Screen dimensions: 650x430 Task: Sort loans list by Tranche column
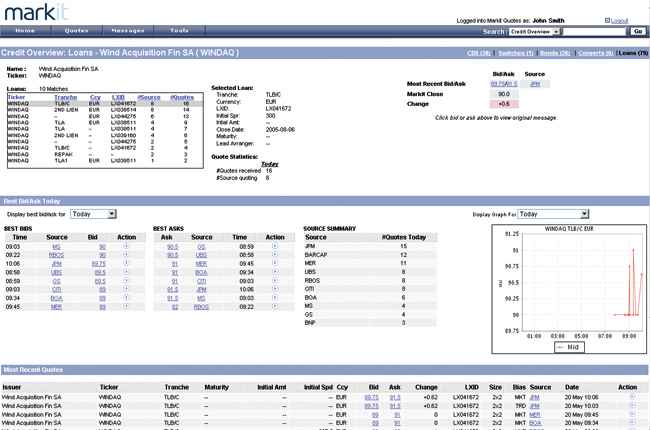[65, 97]
